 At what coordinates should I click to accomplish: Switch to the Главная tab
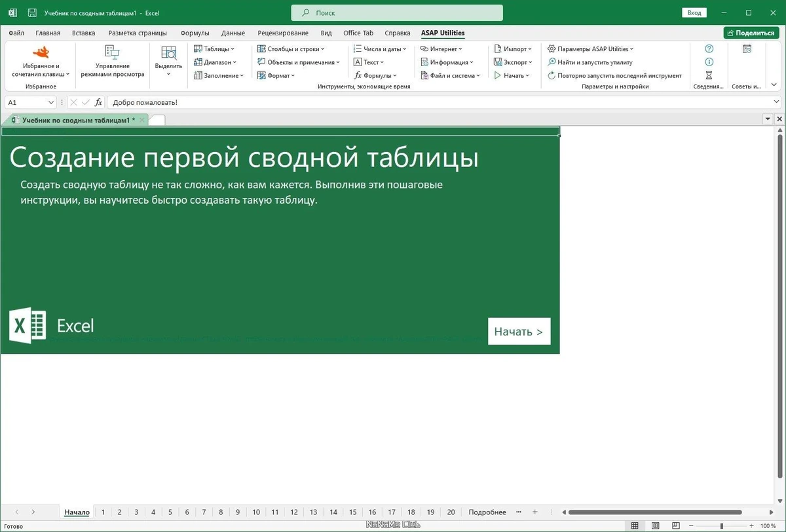click(48, 33)
